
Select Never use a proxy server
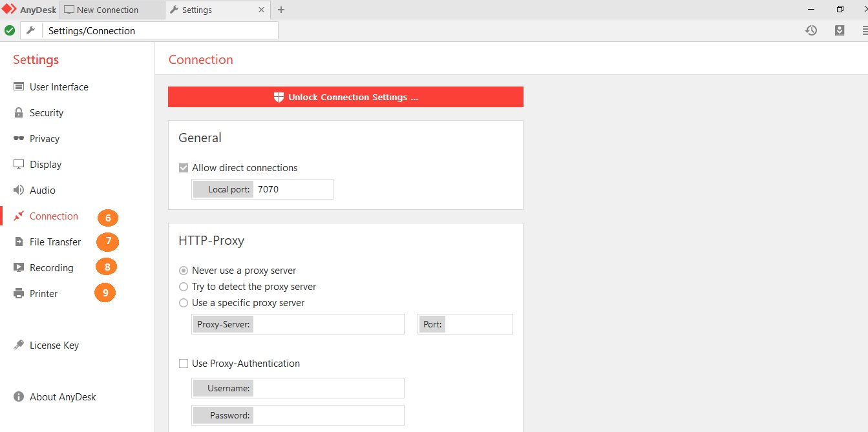[184, 271]
